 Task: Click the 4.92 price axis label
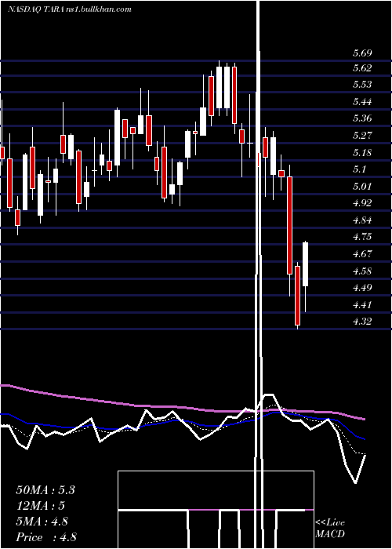[x=362, y=203]
